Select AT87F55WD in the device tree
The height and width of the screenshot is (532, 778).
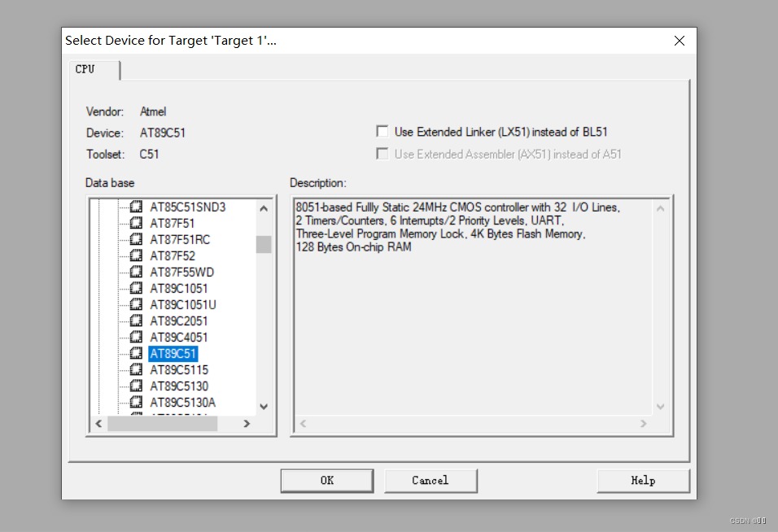[182, 273]
